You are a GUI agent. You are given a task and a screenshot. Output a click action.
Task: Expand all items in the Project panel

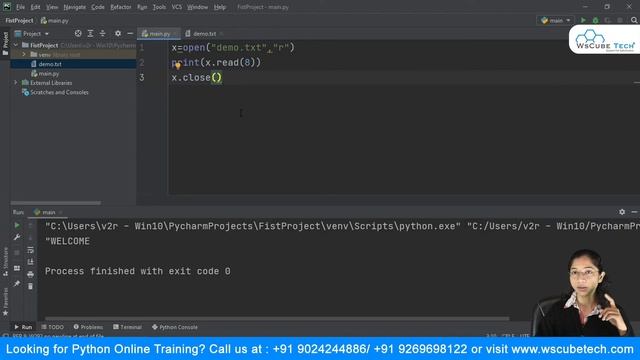tap(90, 33)
